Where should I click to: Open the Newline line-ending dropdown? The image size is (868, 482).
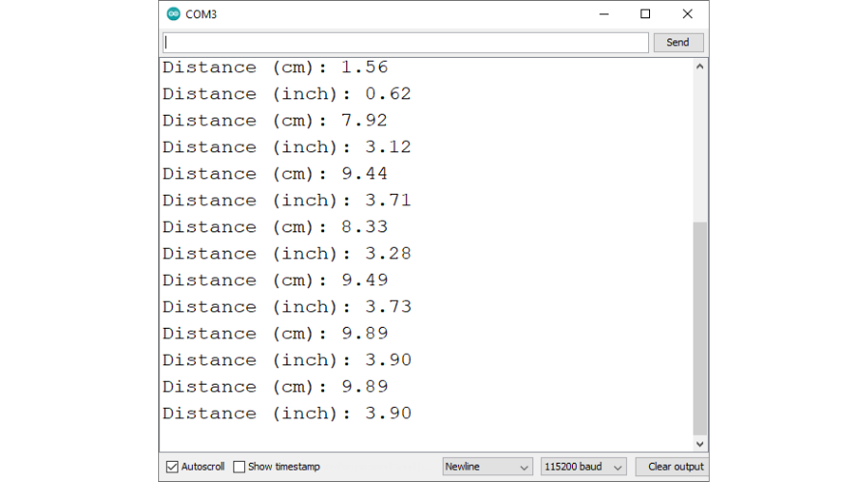coord(487,467)
